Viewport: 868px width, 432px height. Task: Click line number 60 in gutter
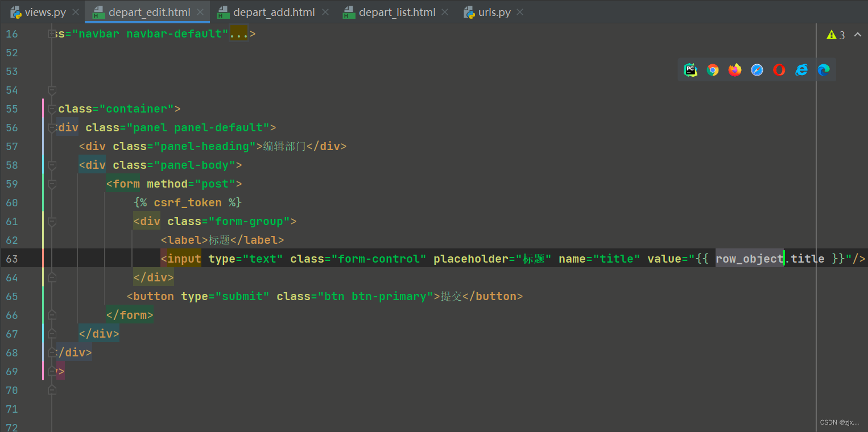12,202
